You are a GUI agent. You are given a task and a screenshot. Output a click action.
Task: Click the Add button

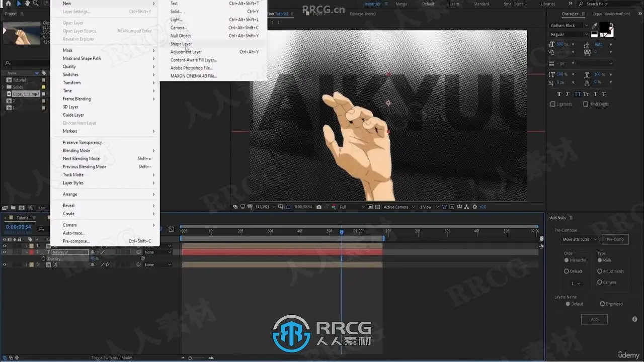click(594, 319)
